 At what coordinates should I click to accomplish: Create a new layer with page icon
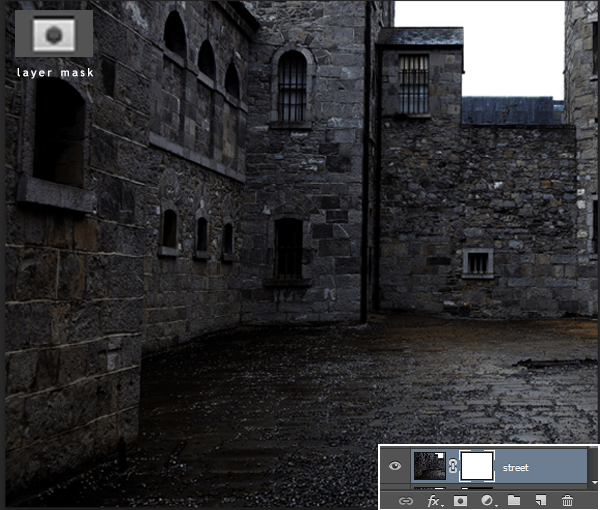click(x=541, y=499)
